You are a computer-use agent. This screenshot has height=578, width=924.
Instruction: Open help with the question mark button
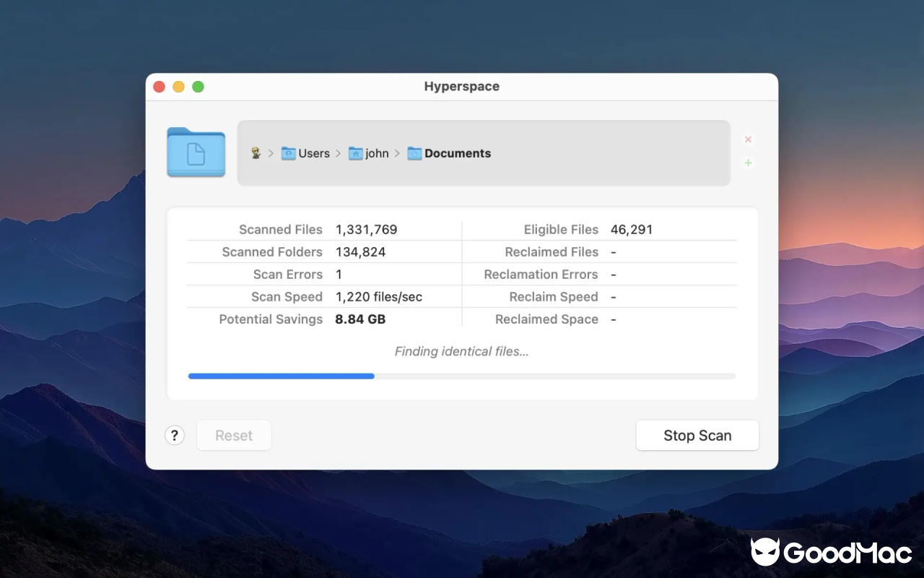(175, 435)
